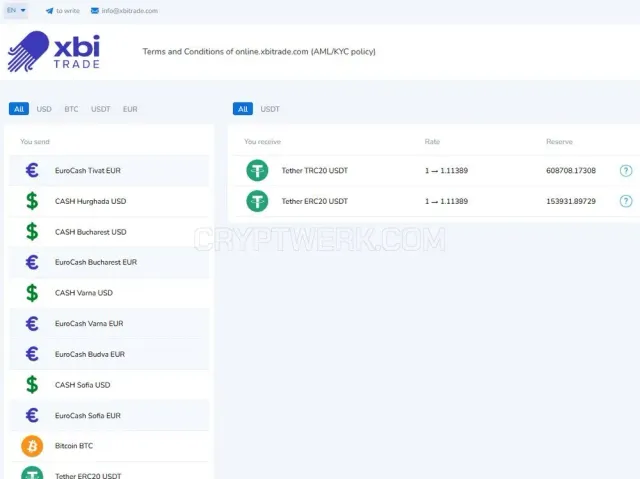Filter send currencies by BTC
Viewport: 640px width, 479px height.
(71, 109)
